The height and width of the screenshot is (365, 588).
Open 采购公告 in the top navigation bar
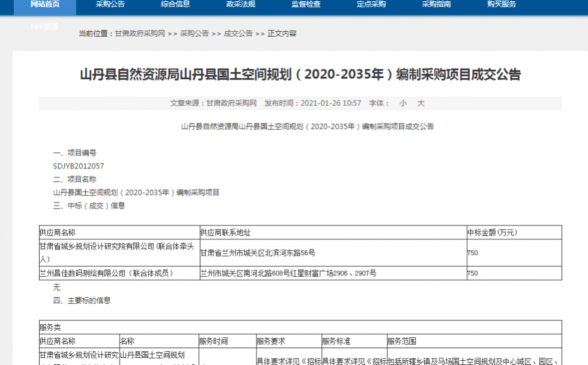111,4
